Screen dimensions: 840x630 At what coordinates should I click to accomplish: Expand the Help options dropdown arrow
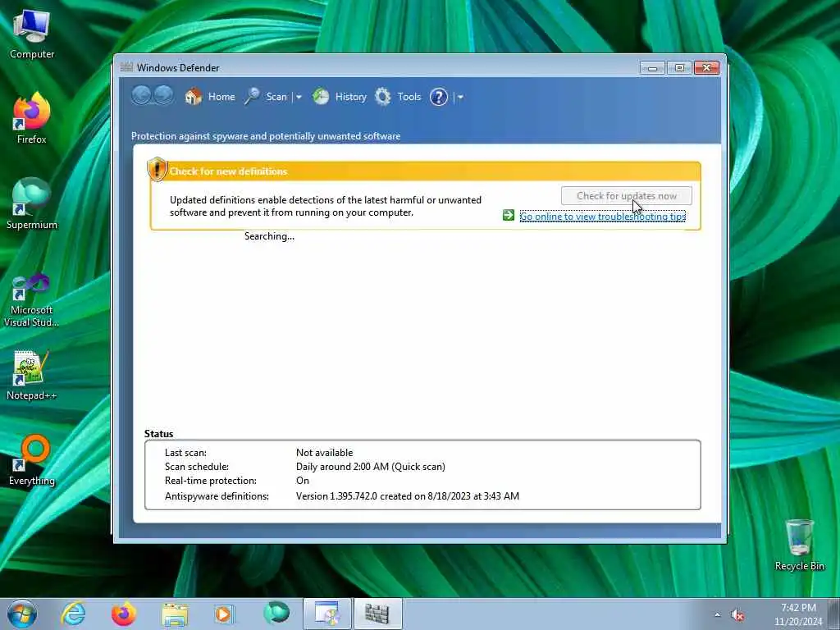coord(460,97)
